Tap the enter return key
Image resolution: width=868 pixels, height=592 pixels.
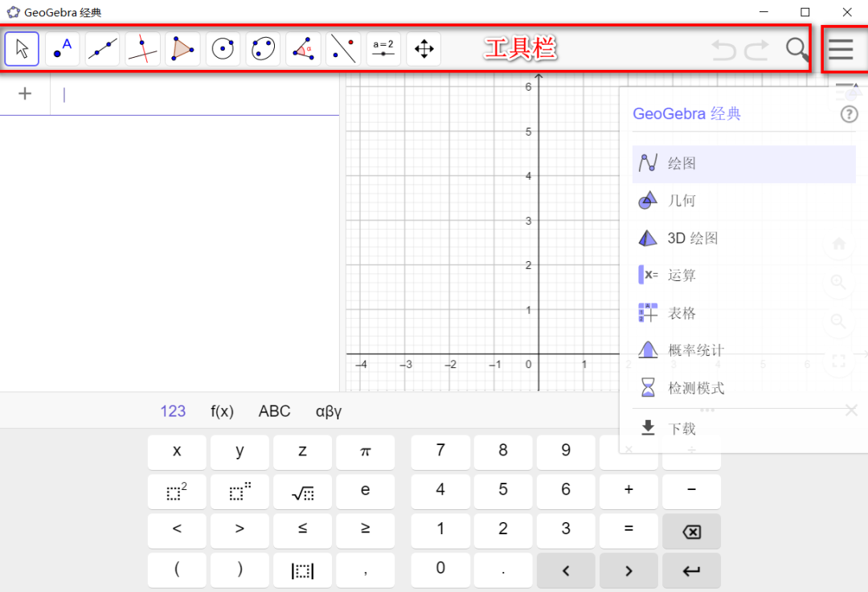pyautogui.click(x=691, y=570)
